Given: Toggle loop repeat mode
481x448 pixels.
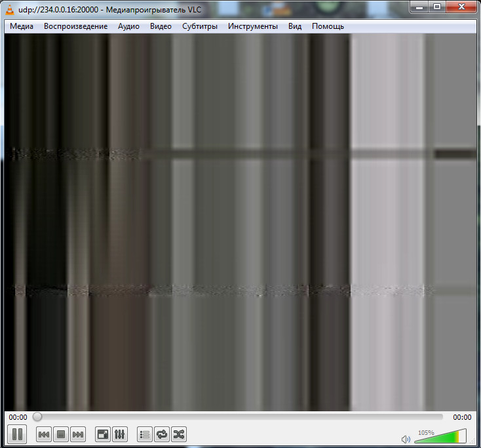Looking at the screenshot, I should click(x=162, y=434).
